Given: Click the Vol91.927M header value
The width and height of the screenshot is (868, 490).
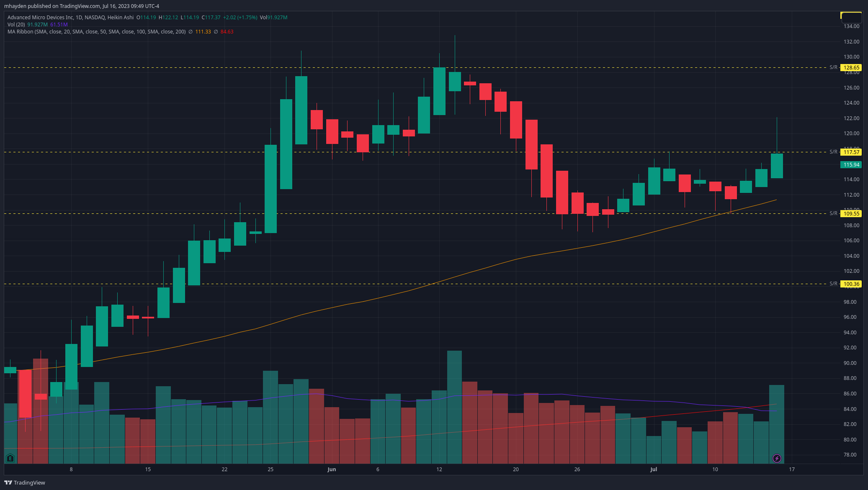Looking at the screenshot, I should [x=273, y=18].
